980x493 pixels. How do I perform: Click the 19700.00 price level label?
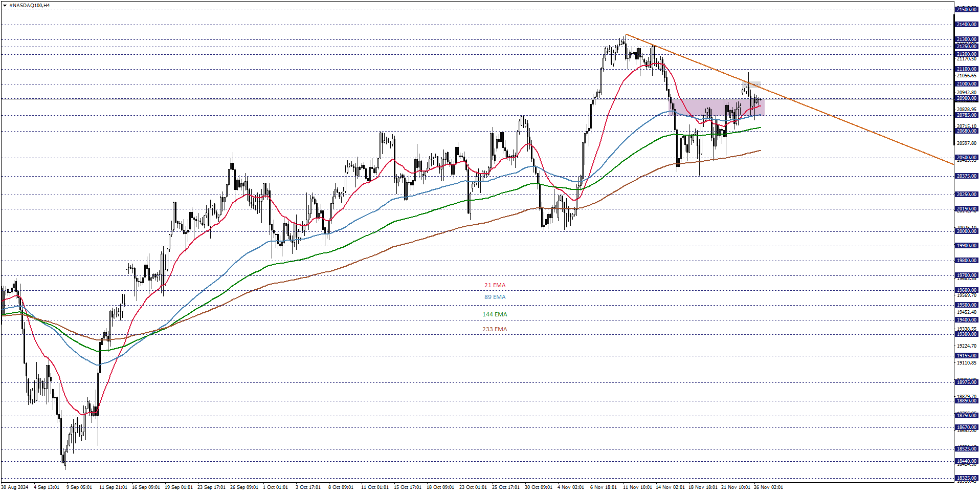tap(966, 275)
